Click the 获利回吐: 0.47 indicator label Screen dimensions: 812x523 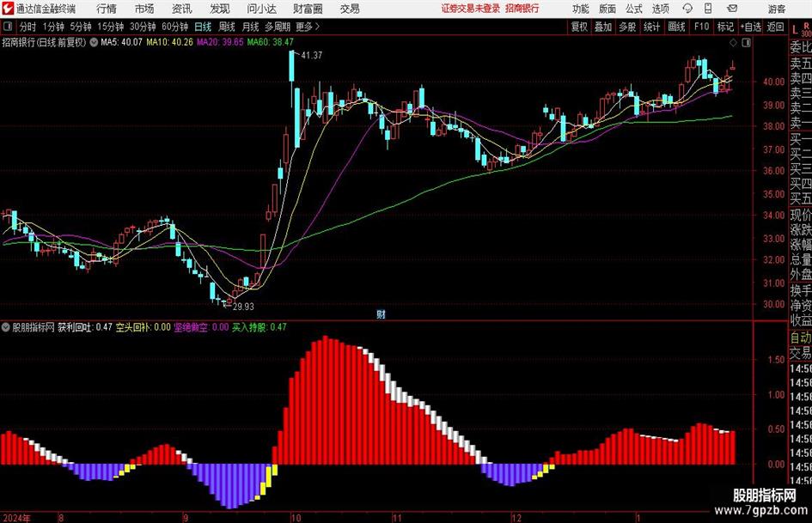(85, 327)
